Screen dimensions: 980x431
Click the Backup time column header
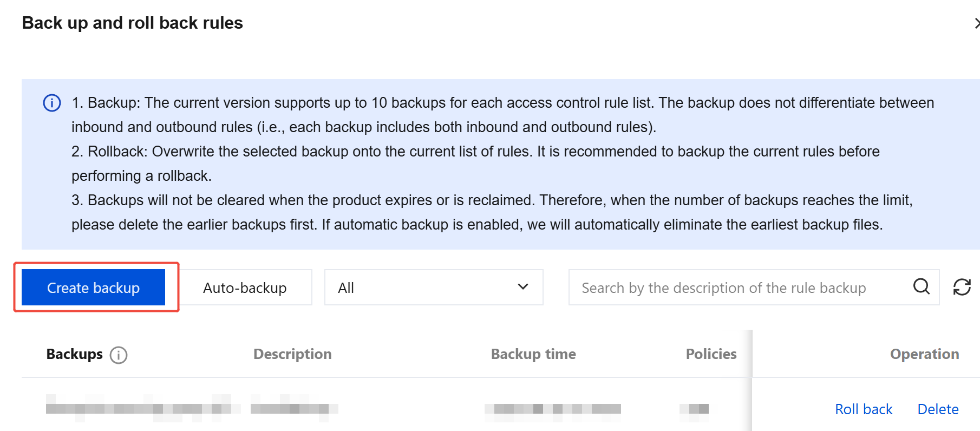coord(533,354)
